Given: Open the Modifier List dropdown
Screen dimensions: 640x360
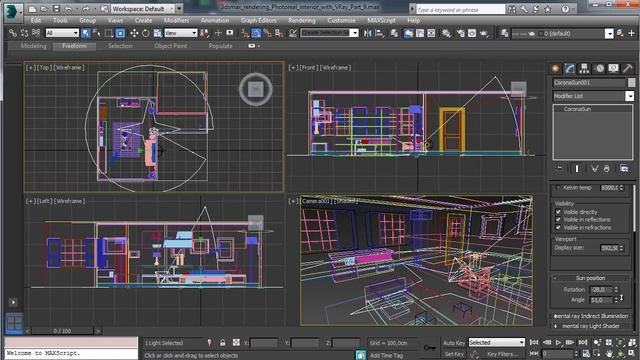Looking at the screenshot, I should coord(593,96).
